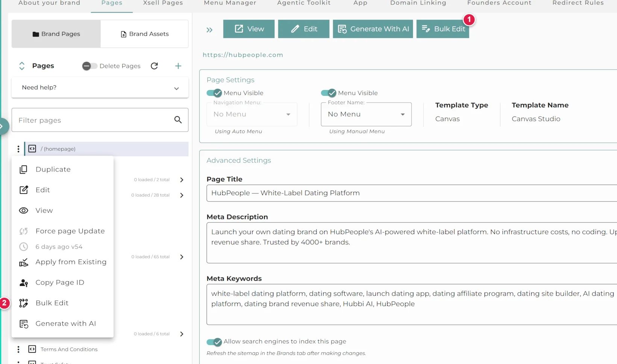Choose Edit in page context menu
This screenshot has width=617, height=364.
click(x=62, y=190)
